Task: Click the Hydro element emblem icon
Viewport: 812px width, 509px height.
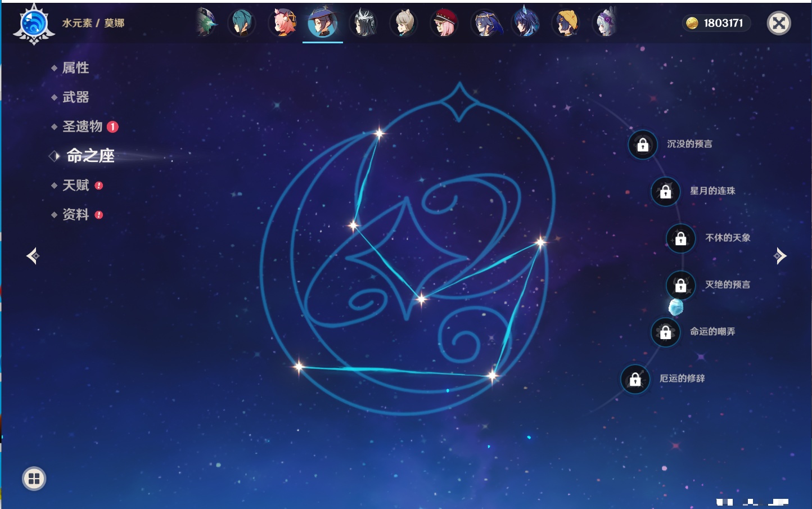Action: (34, 24)
